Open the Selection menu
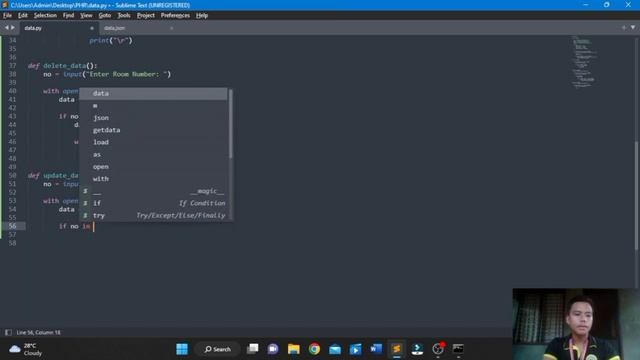 pyautogui.click(x=45, y=16)
